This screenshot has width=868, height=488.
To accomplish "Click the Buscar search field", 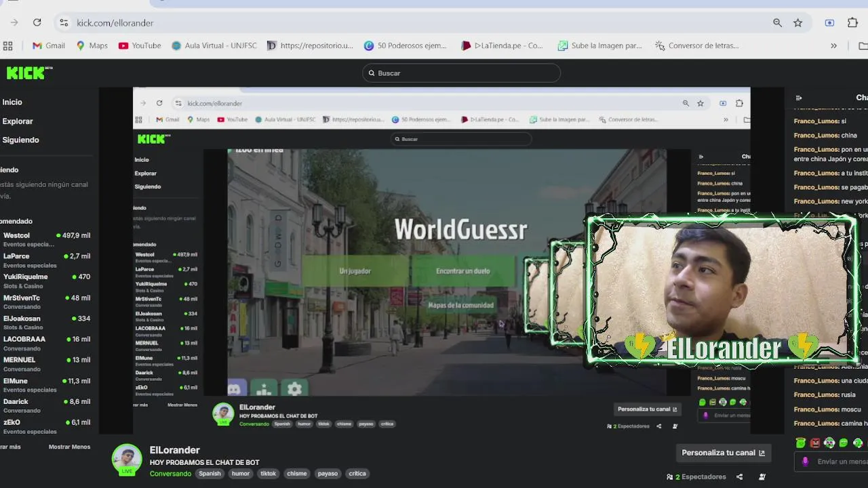I will [x=461, y=73].
